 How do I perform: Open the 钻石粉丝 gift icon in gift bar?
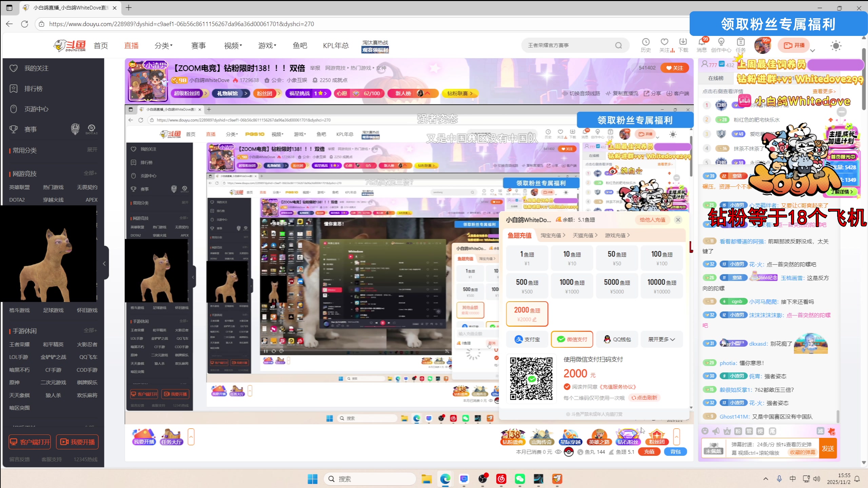[628, 436]
